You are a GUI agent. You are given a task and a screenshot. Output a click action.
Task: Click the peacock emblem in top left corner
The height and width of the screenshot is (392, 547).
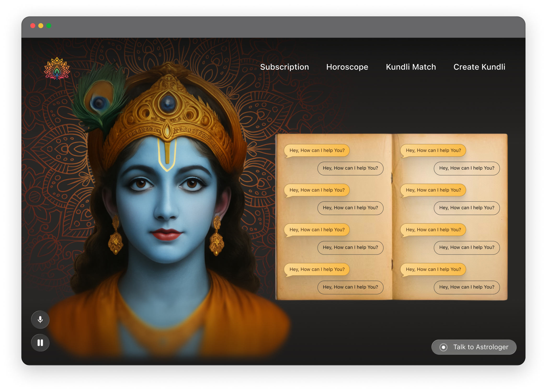click(x=56, y=68)
